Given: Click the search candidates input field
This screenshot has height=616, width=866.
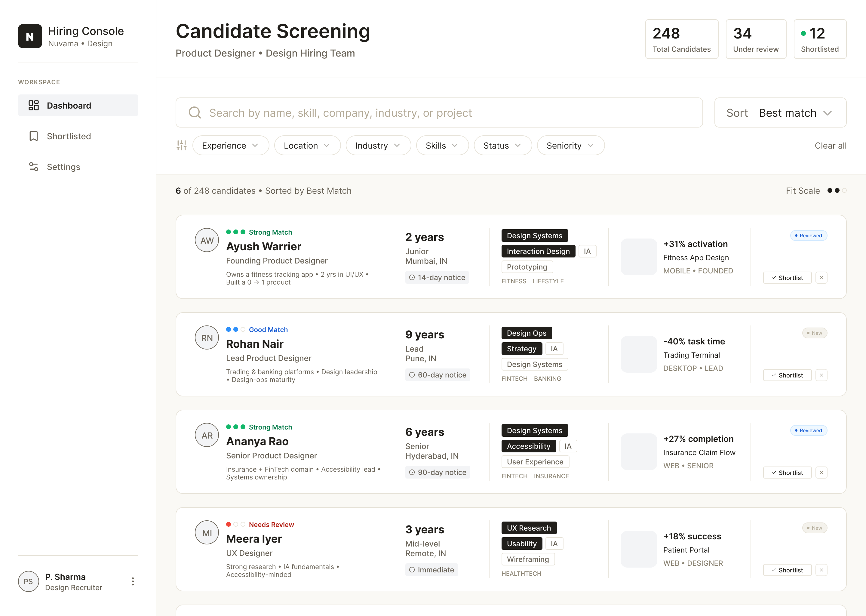Looking at the screenshot, I should 439,113.
